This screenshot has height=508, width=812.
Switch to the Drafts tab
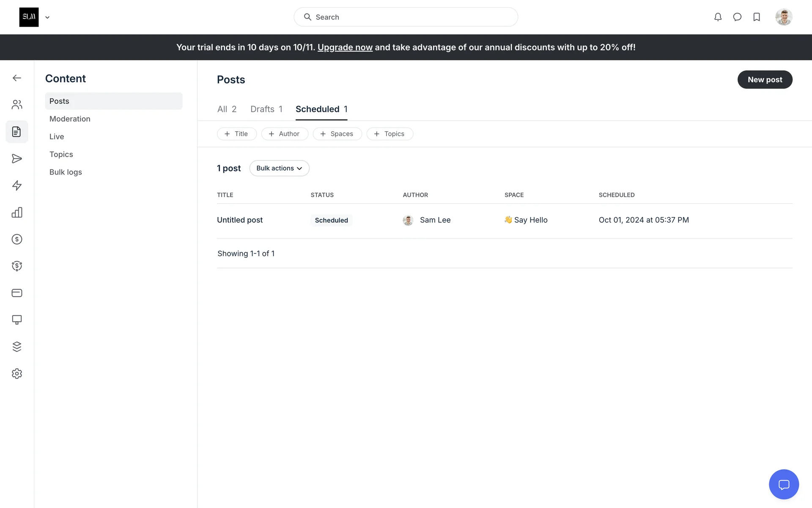click(x=266, y=109)
